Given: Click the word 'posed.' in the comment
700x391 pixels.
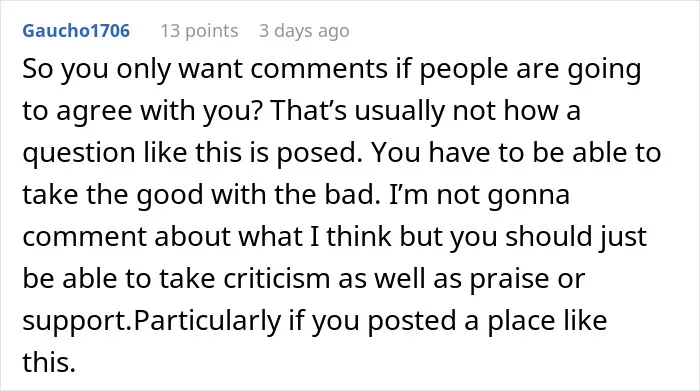Looking at the screenshot, I should tap(319, 153).
